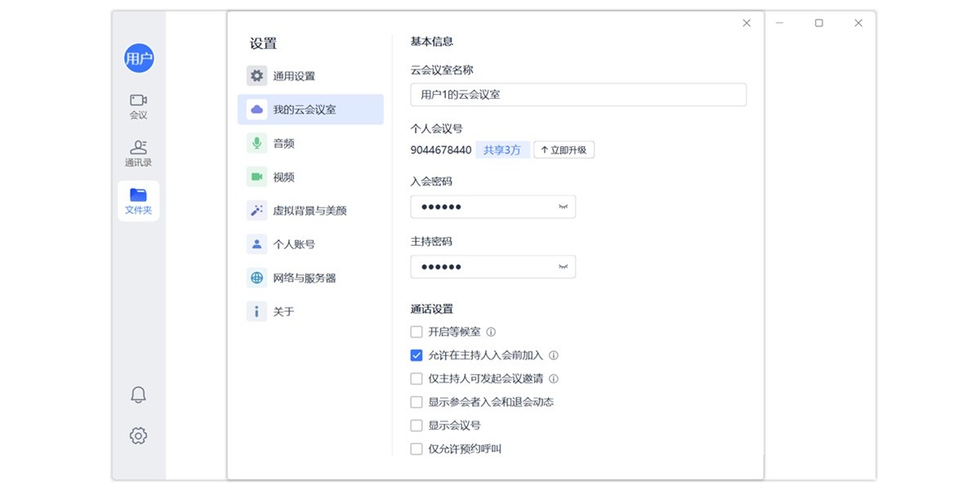Click the 云会议室名称 name input field
The width and height of the screenshot is (980, 490).
pyautogui.click(x=577, y=95)
